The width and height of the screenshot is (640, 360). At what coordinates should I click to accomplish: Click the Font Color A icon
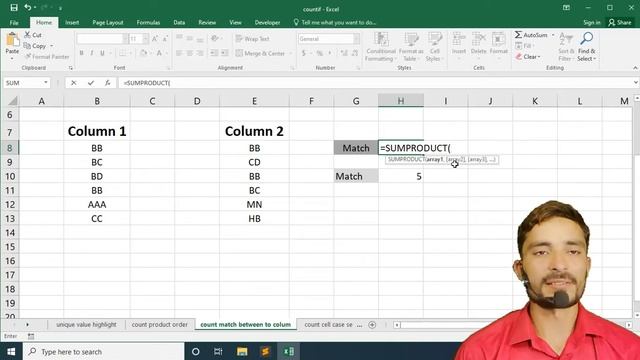[159, 53]
